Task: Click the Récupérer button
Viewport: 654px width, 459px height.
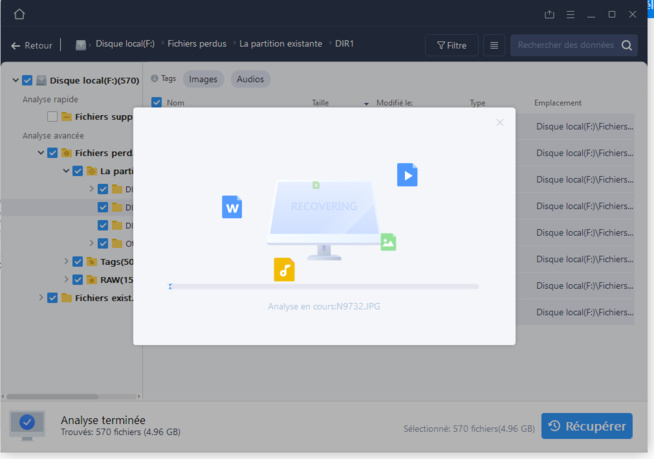Action: click(587, 426)
